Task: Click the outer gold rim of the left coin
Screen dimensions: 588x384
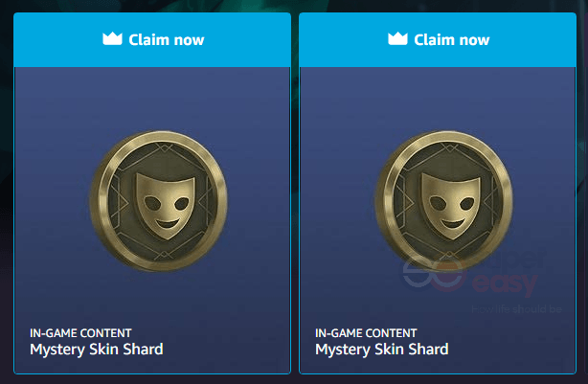Action: coord(97,201)
